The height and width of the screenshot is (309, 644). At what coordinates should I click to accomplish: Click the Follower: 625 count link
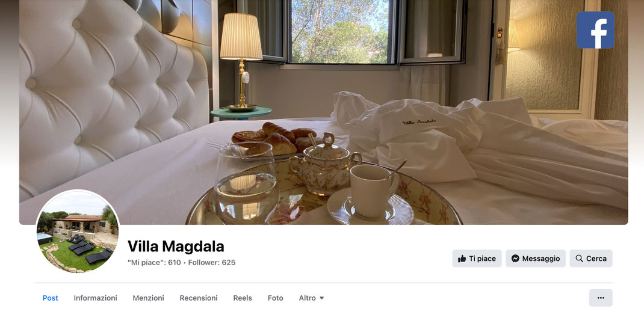pos(211,263)
